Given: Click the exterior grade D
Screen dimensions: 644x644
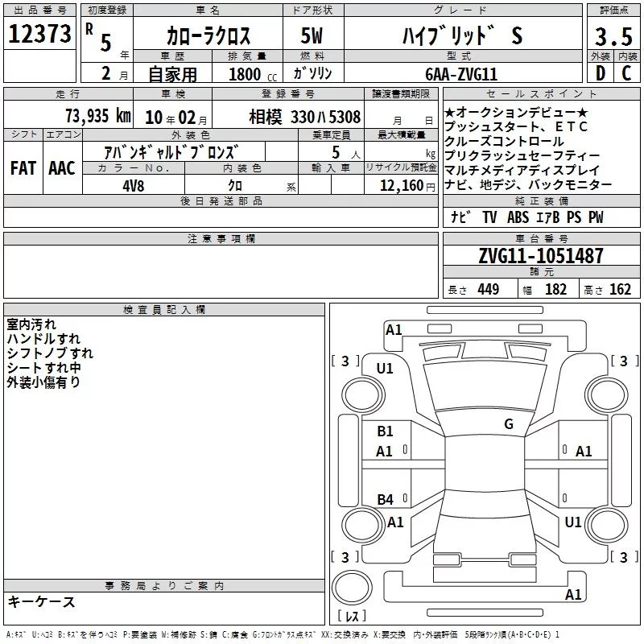Looking at the screenshot, I should (601, 73).
